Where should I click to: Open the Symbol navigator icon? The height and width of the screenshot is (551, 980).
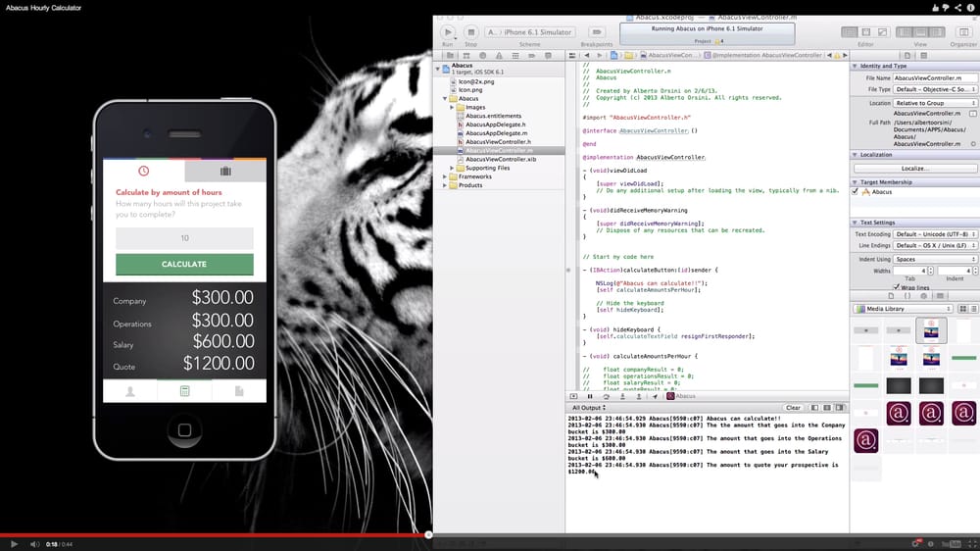466,56
